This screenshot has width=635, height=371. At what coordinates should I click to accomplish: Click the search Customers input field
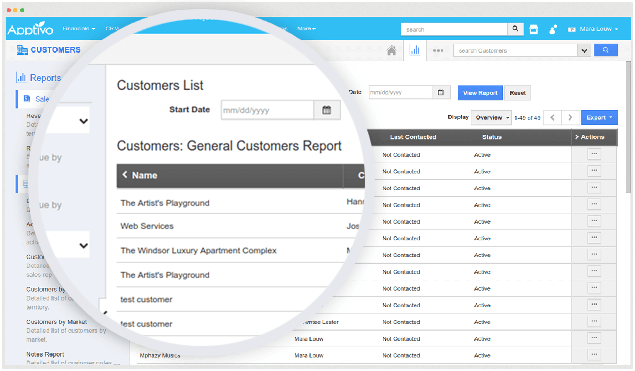point(516,51)
